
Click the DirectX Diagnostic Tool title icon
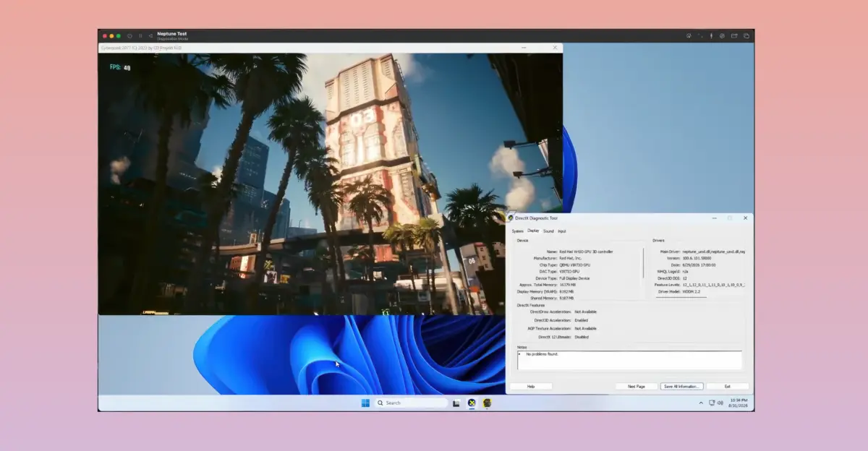pos(511,218)
